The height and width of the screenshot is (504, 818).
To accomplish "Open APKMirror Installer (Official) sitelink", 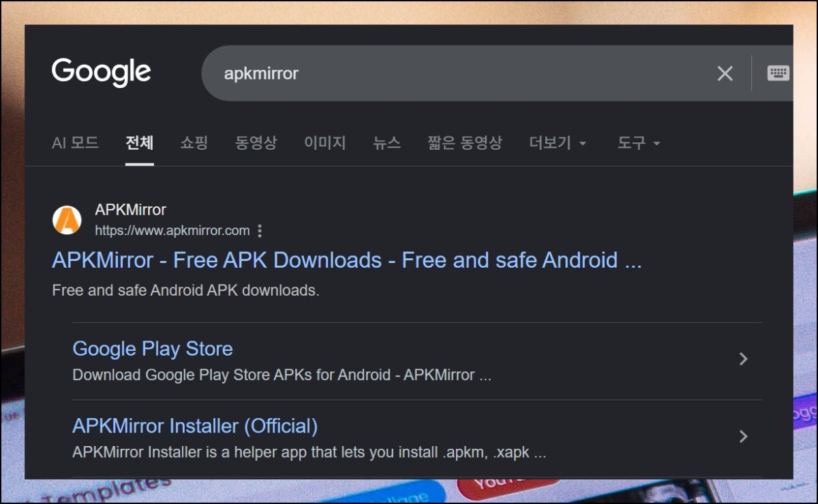I will click(x=195, y=426).
